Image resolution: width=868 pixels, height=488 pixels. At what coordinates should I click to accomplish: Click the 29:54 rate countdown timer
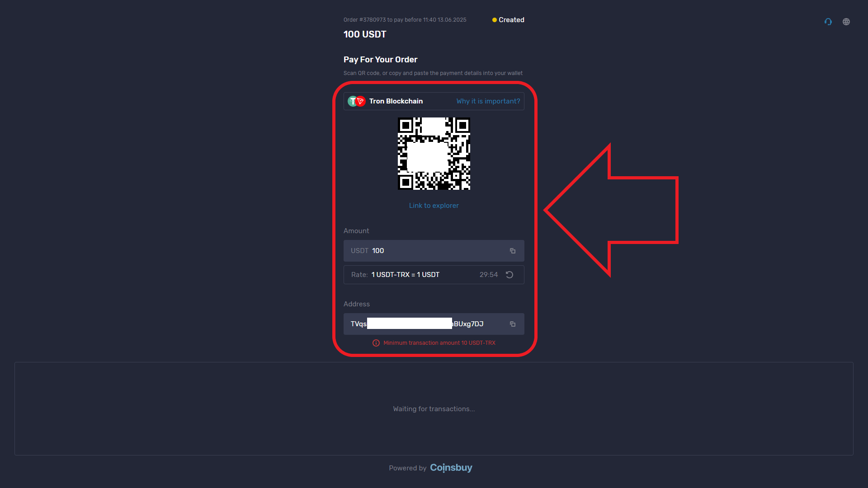(489, 275)
